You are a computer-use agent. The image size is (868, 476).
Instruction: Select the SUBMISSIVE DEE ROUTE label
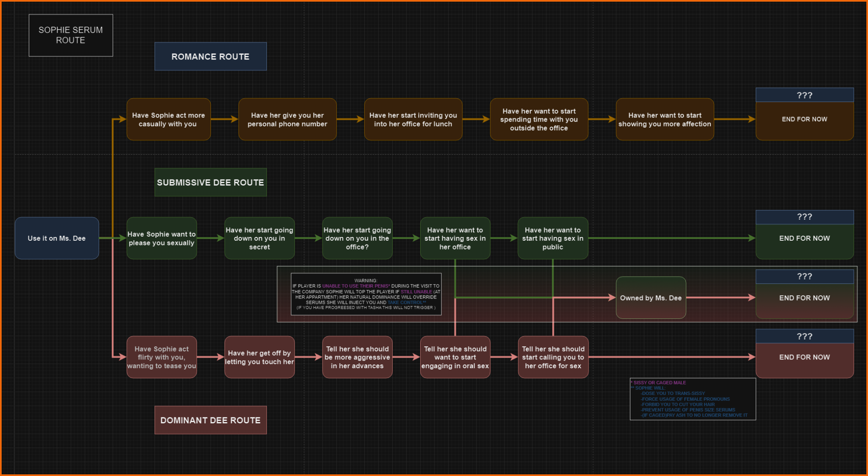(x=210, y=182)
